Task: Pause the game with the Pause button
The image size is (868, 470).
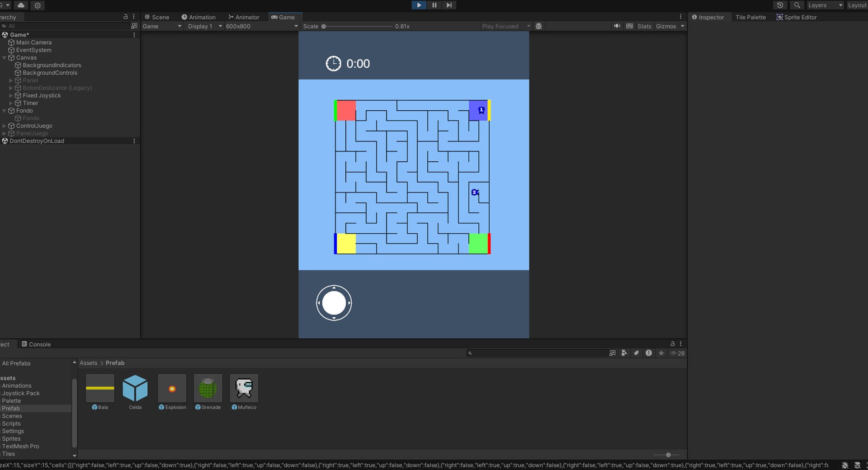Action: coord(434,5)
